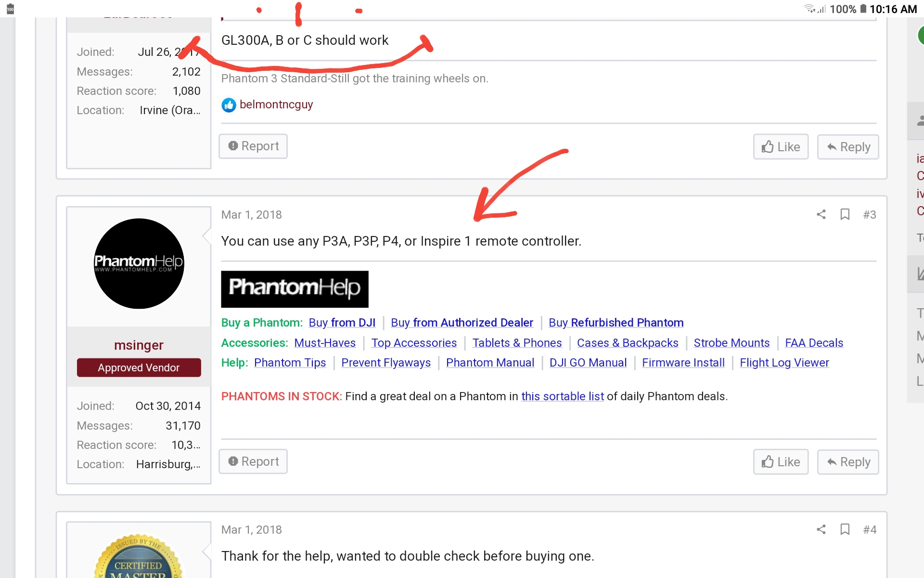Reply to msinger's post

(x=848, y=462)
